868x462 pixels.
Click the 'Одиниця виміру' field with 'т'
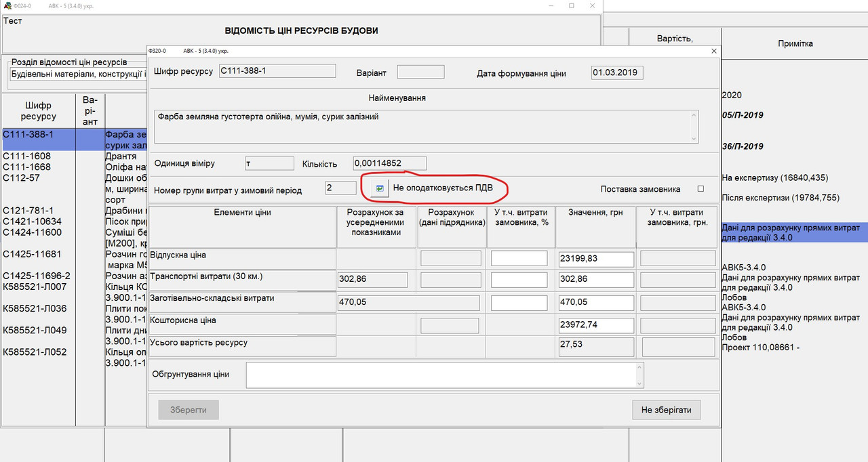click(x=269, y=163)
